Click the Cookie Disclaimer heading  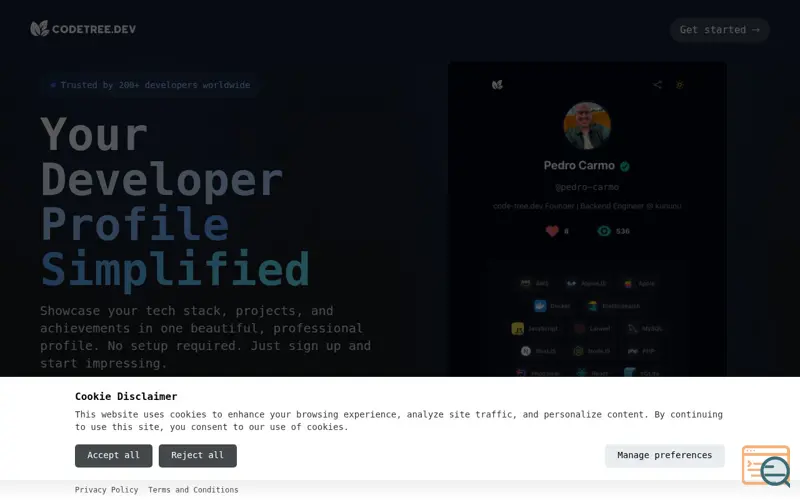(126, 396)
